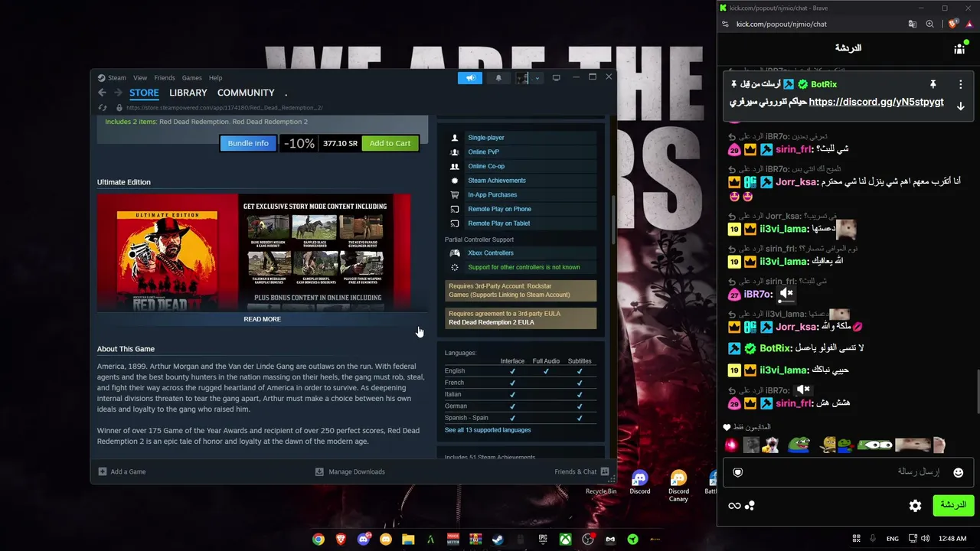The image size is (980, 551).
Task: Open the Red Dead Redemption 2 EULA
Action: (492, 322)
